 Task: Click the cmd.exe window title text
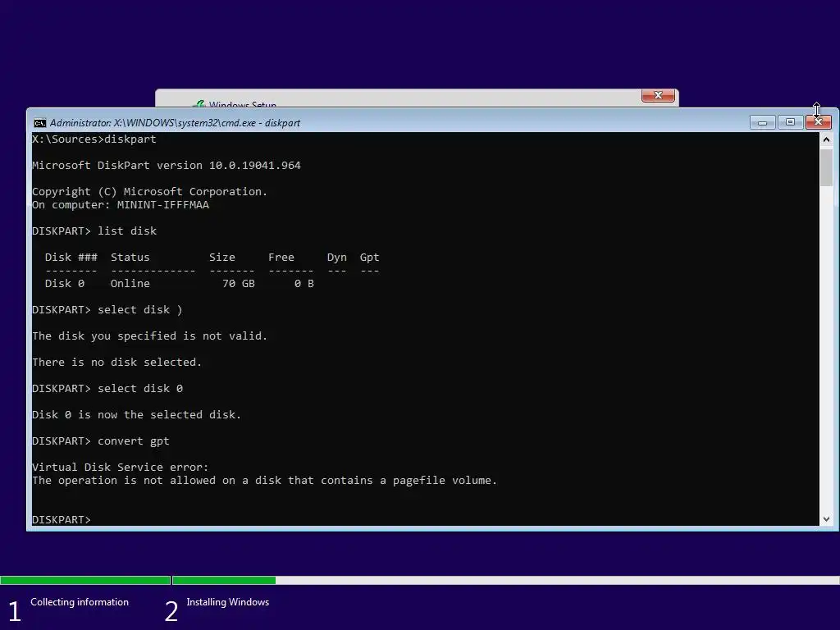tap(176, 123)
